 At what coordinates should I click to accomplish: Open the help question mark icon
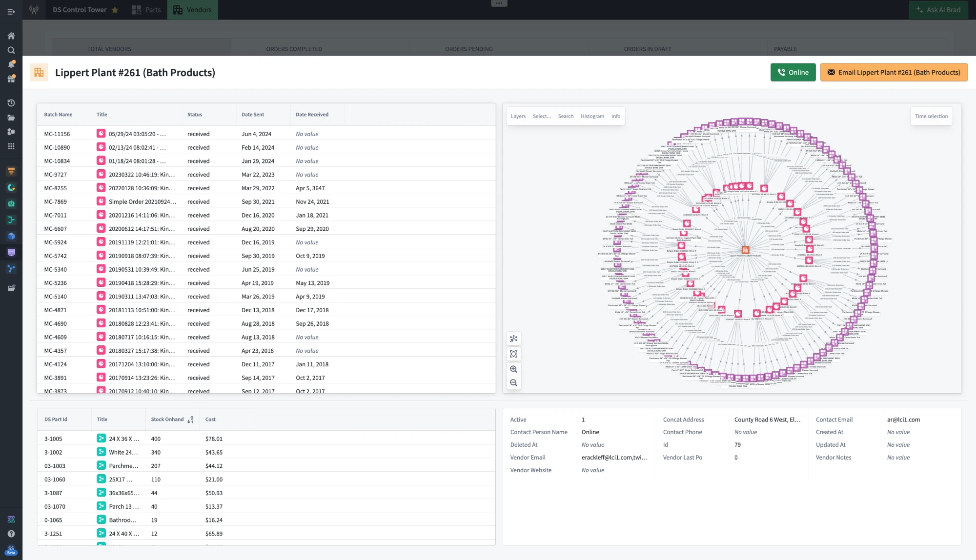pyautogui.click(x=11, y=534)
